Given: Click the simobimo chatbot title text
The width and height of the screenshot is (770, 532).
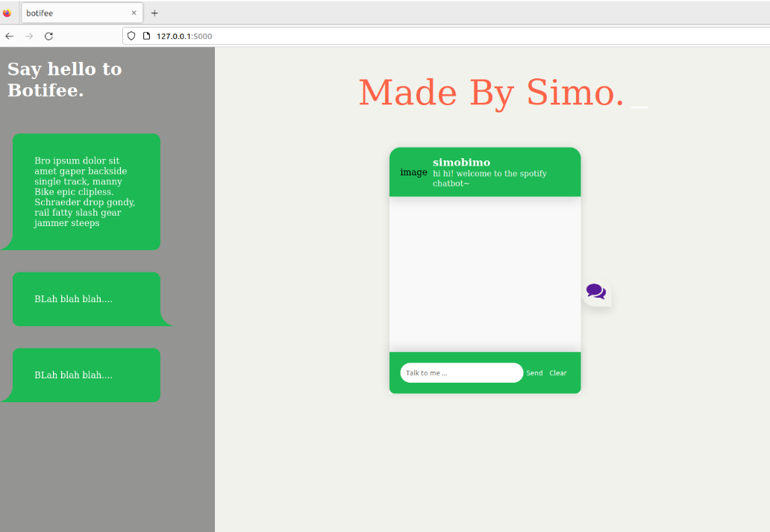Looking at the screenshot, I should click(462, 162).
